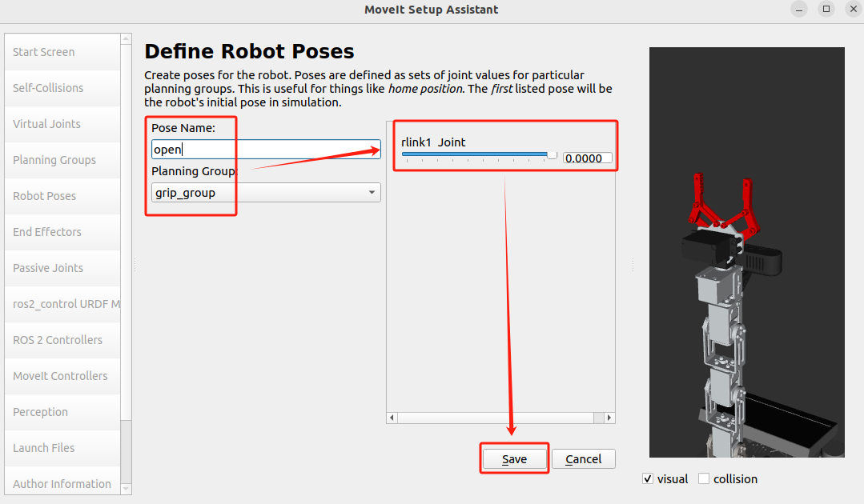The height and width of the screenshot is (504, 864).
Task: Click the sidebar scroll-up arrow
Action: [x=127, y=38]
